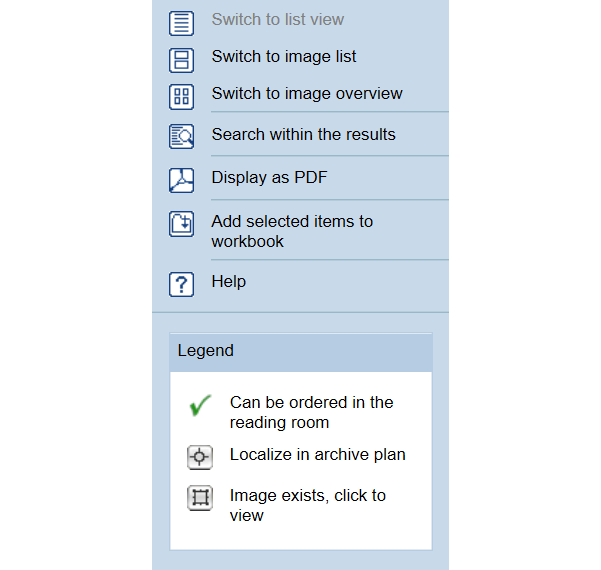
Task: Open the Help link
Action: pos(229,281)
